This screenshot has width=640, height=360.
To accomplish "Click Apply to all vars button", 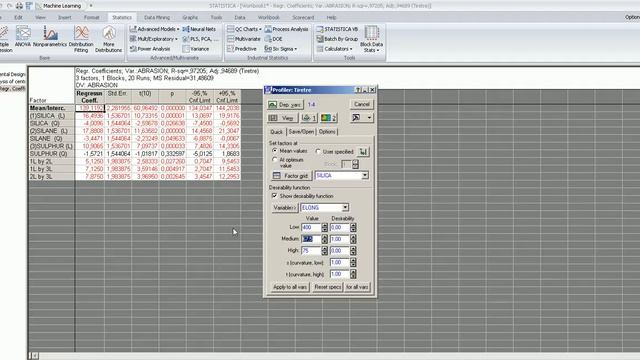I will 290,287.
